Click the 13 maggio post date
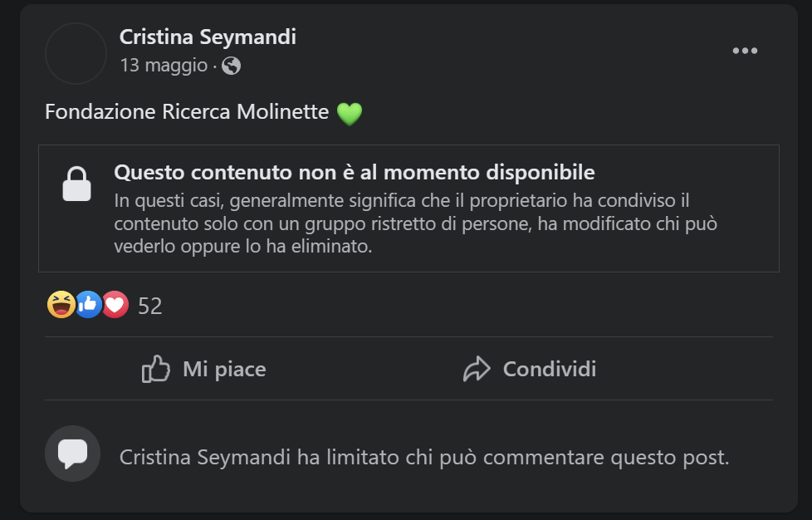The width and height of the screenshot is (812, 520). [164, 65]
